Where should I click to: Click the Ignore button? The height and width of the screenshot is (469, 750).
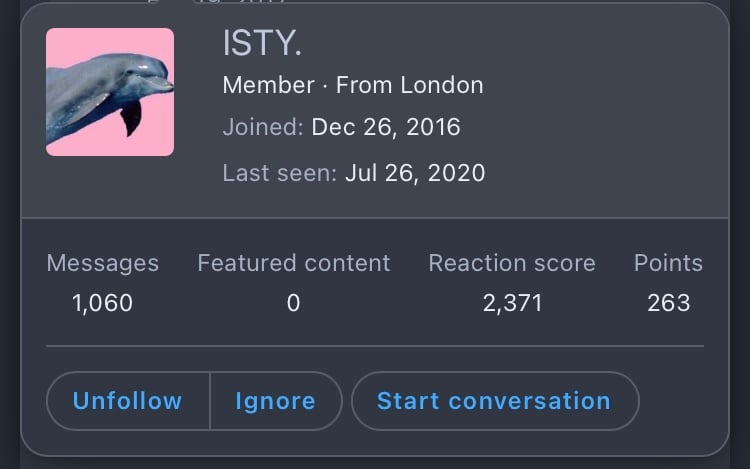276,401
